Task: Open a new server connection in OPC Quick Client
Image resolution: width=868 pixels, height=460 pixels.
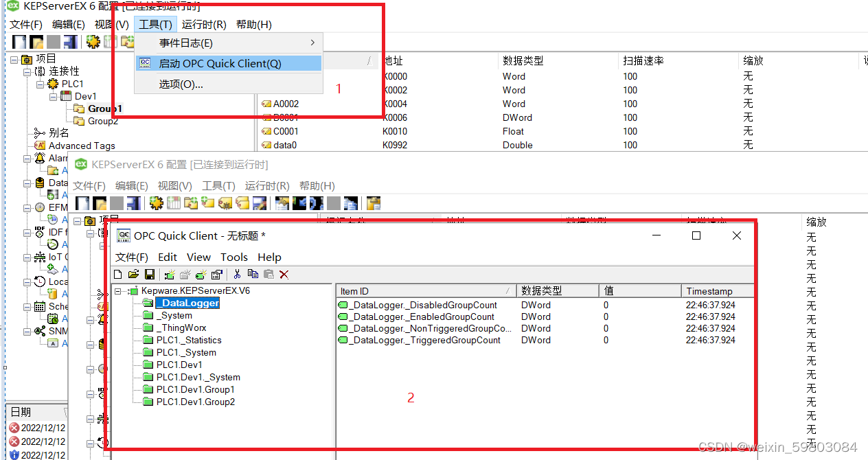Action: pyautogui.click(x=170, y=273)
